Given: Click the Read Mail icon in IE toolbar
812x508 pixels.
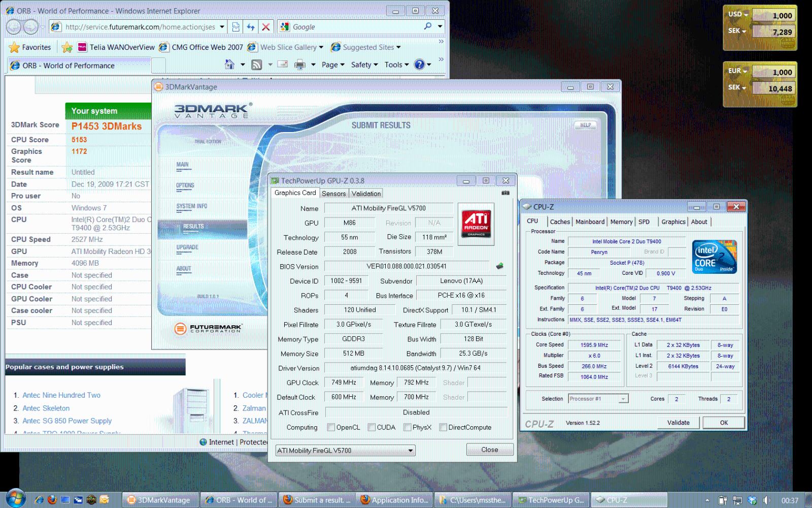Looking at the screenshot, I should coord(283,65).
